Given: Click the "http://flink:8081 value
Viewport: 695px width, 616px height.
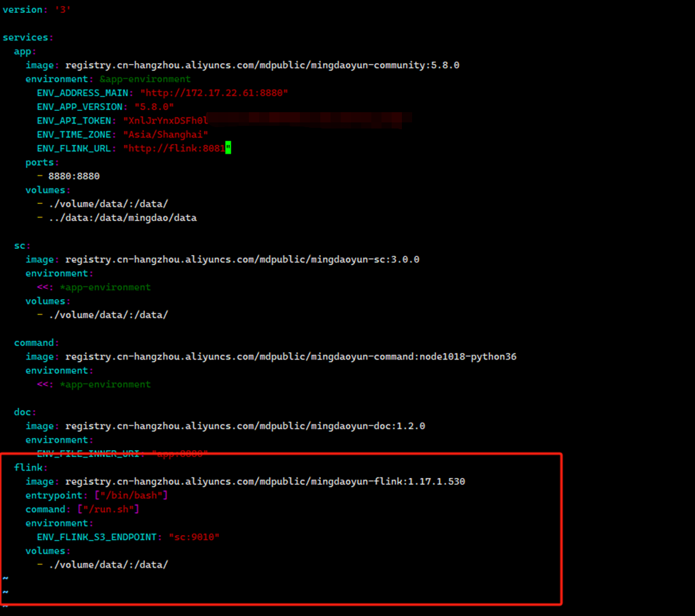Looking at the screenshot, I should click(x=174, y=148).
